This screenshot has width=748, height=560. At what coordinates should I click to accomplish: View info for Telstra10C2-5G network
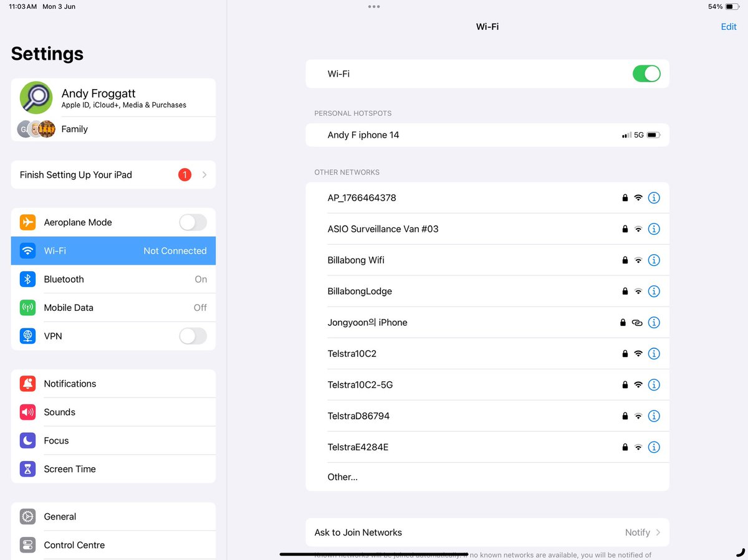tap(654, 384)
